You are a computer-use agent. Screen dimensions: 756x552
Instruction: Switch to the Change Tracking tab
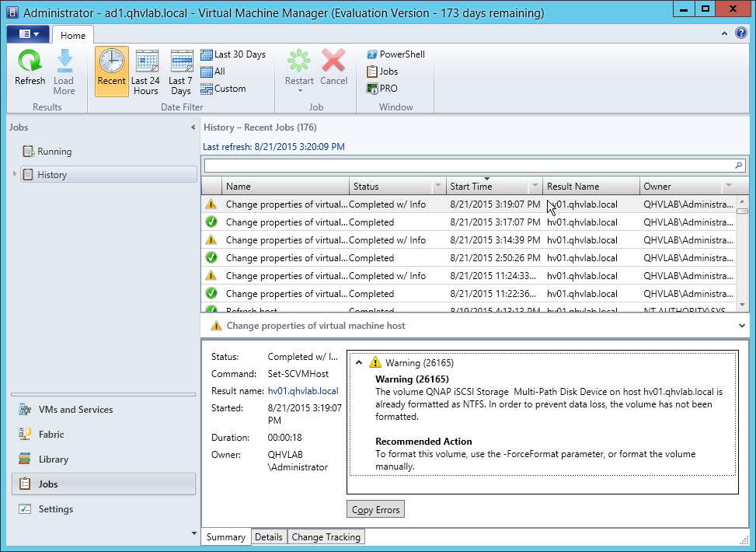click(x=326, y=537)
